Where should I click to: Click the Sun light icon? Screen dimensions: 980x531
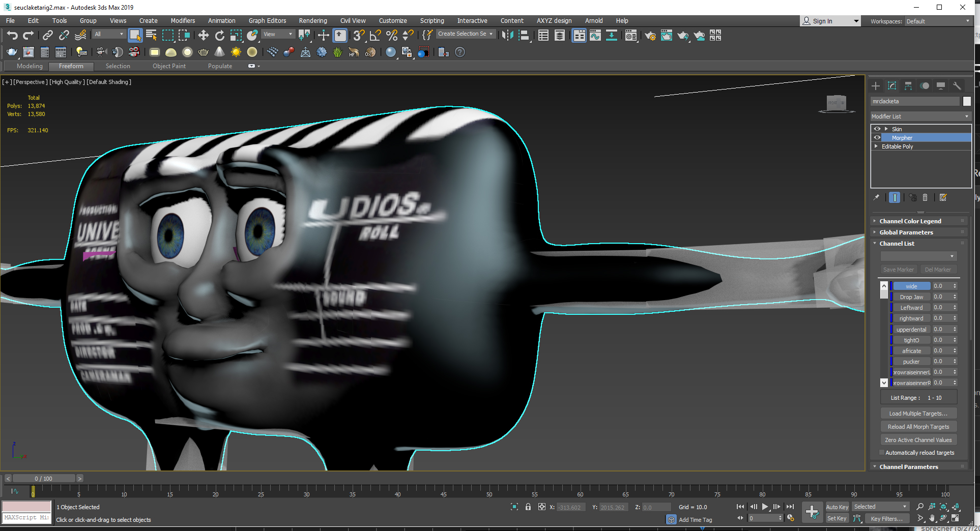[236, 52]
